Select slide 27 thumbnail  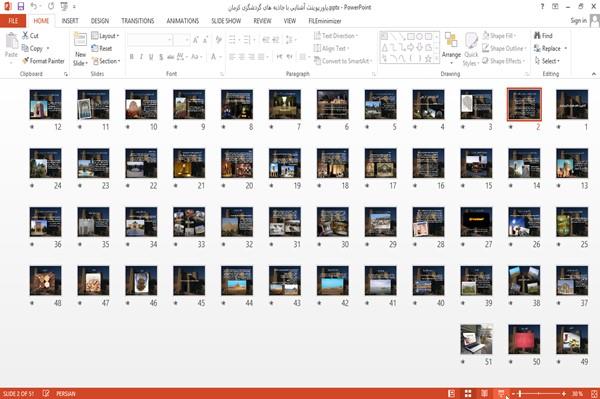click(x=476, y=221)
